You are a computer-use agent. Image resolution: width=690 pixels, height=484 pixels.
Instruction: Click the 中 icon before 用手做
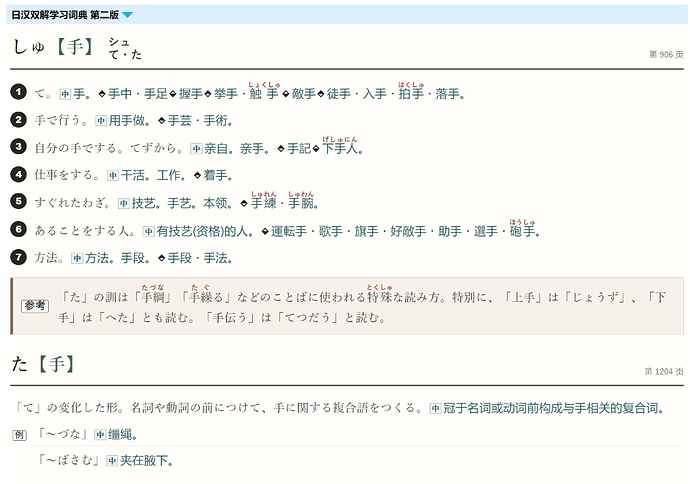pyautogui.click(x=101, y=121)
